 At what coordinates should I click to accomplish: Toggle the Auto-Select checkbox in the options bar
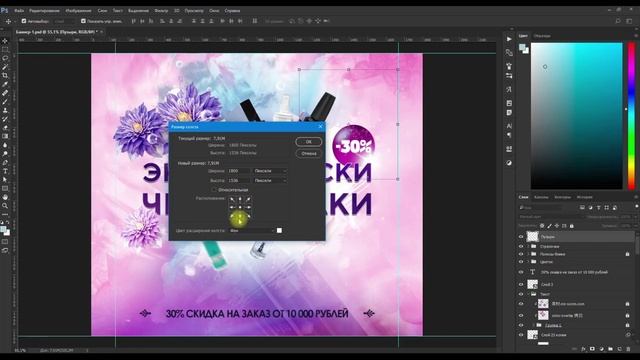click(x=24, y=21)
